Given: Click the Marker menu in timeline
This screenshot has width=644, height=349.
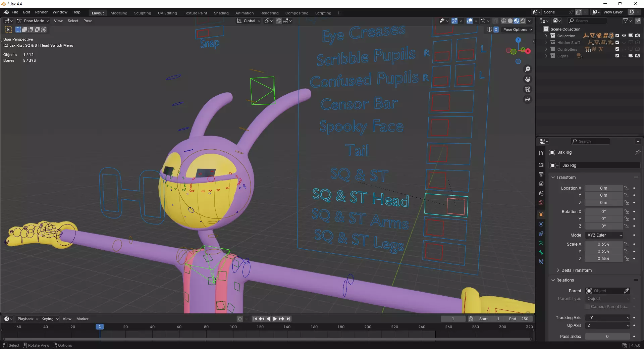Looking at the screenshot, I should click(x=82, y=319).
